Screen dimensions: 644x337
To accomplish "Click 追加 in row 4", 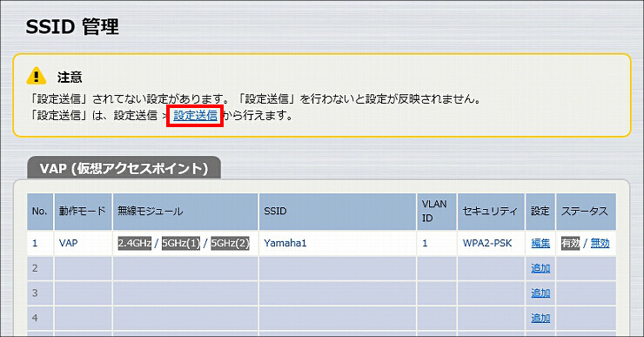I will click(x=540, y=318).
